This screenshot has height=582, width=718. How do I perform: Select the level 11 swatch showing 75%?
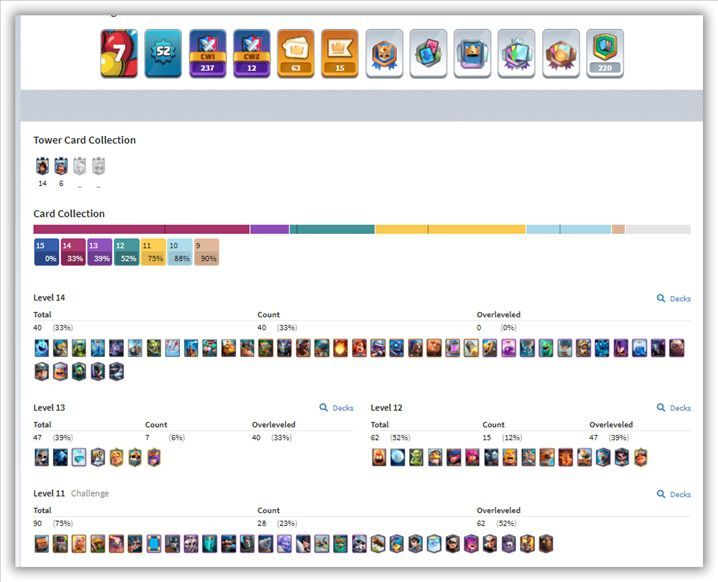(153, 252)
